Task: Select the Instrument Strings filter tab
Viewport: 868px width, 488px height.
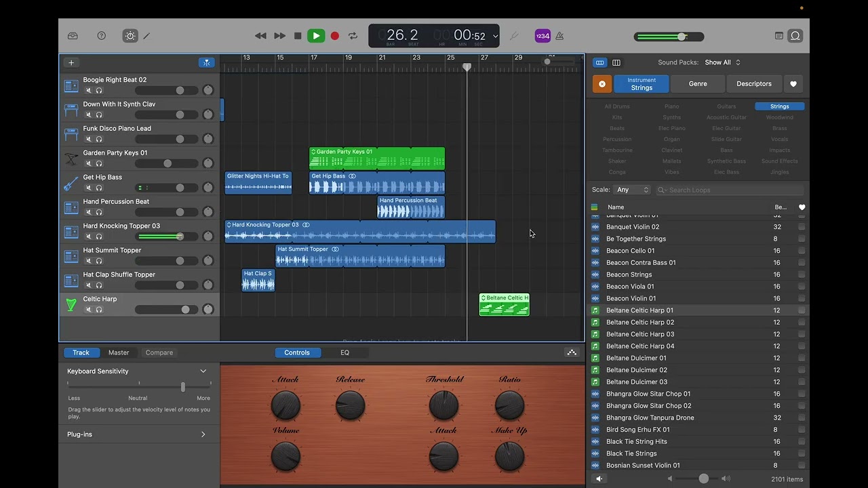Action: pos(642,84)
